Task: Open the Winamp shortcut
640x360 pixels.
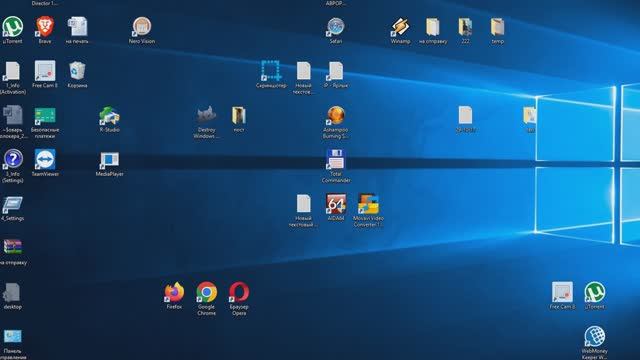Action: click(x=400, y=27)
